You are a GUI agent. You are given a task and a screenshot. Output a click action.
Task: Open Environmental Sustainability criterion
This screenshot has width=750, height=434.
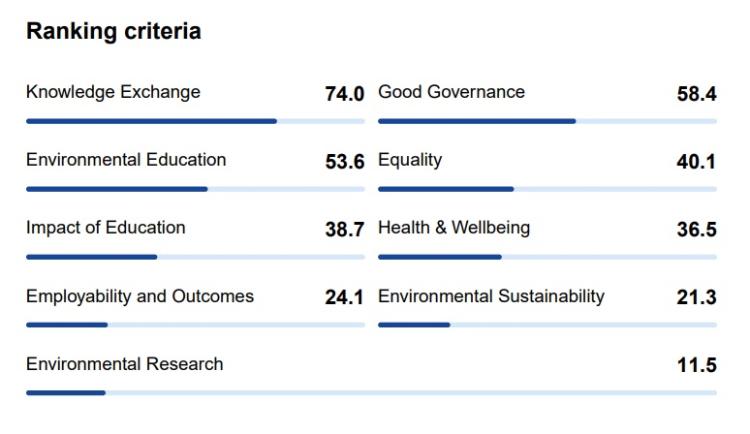click(x=491, y=296)
